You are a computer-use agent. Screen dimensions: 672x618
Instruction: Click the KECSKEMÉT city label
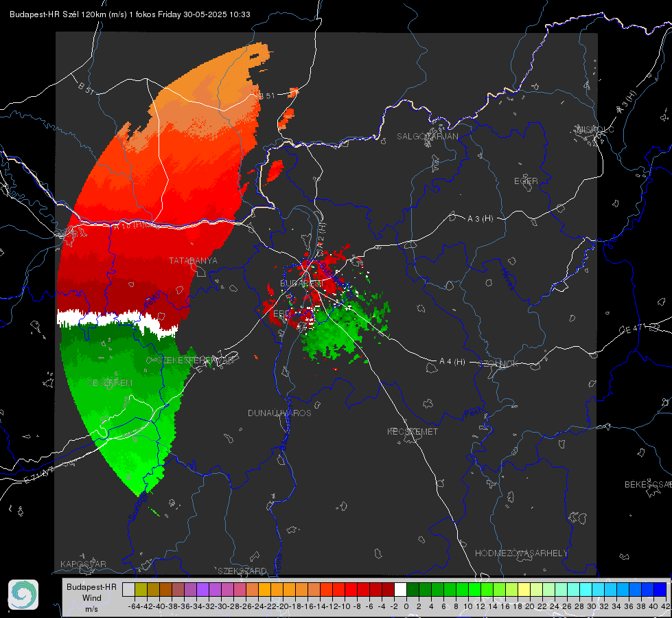tap(413, 431)
